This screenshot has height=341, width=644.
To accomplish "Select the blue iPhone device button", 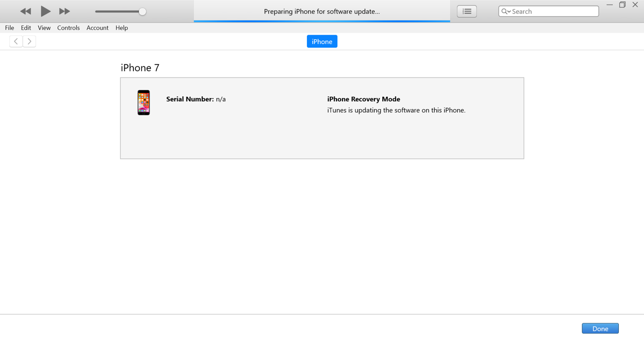I will click(322, 41).
